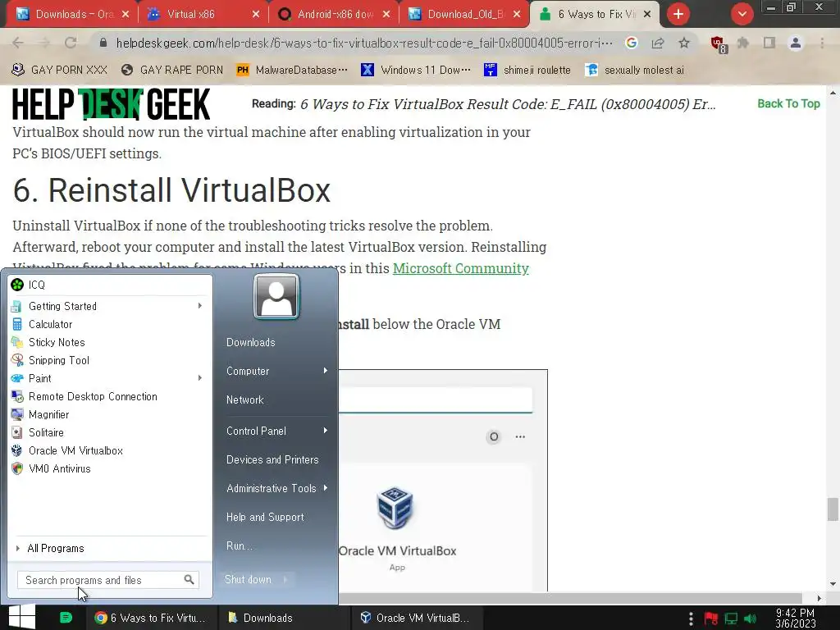Open the tab search dropdown button
The image size is (840, 630).
[x=742, y=14]
